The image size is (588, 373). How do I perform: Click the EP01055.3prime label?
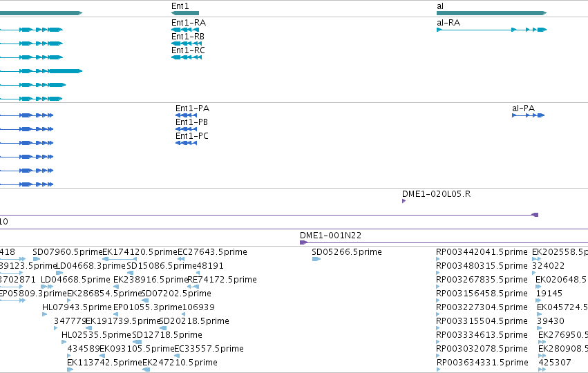click(148, 307)
